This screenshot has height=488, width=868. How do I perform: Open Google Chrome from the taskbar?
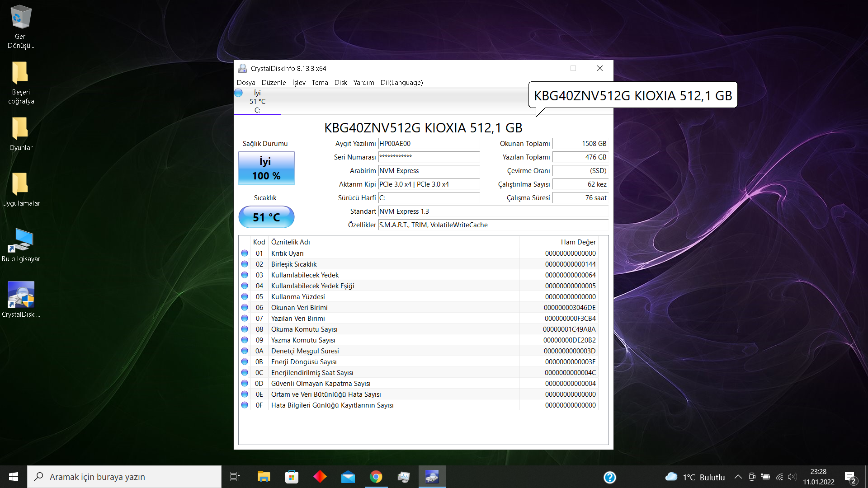click(x=376, y=477)
